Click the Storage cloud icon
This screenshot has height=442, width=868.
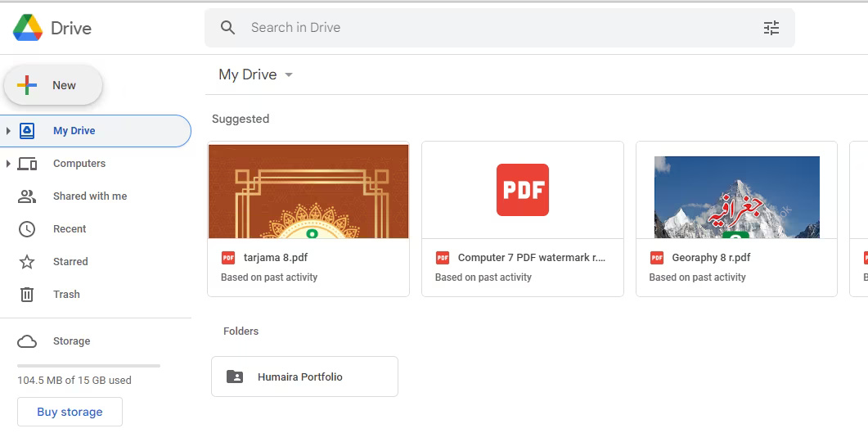(x=27, y=341)
